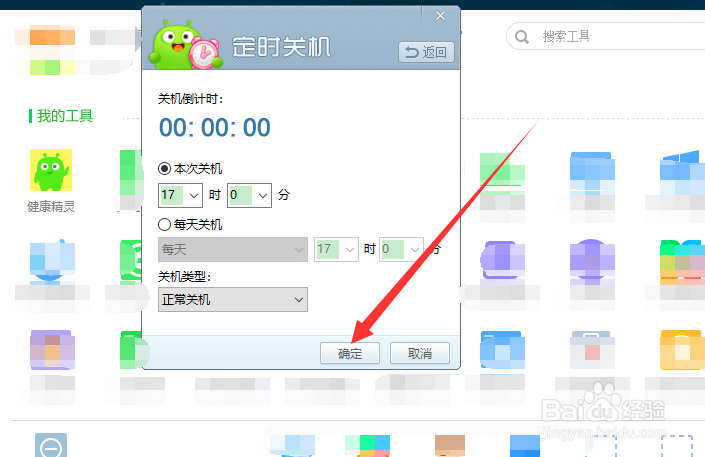This screenshot has height=457, width=705.
Task: Go back using the 返回 button
Action: (x=426, y=52)
